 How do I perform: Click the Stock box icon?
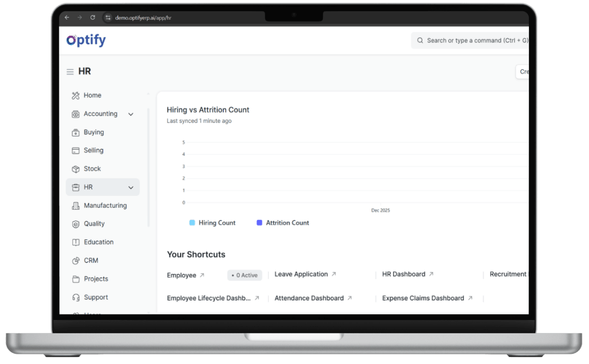point(75,169)
